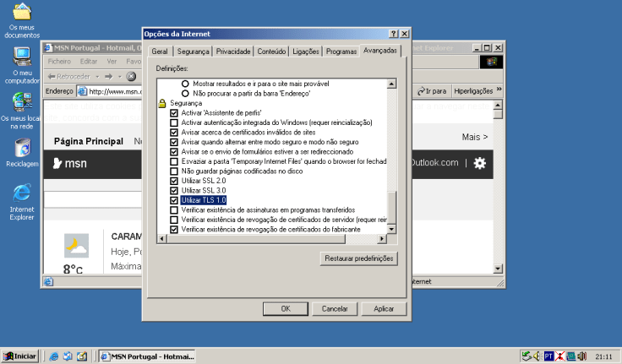Open the Reciclagem recycle bin icon
This screenshot has height=364, width=622.
pos(22,147)
